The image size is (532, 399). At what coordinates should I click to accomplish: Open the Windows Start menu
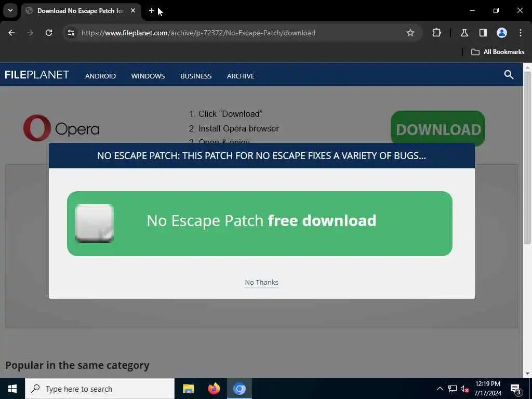click(x=12, y=389)
